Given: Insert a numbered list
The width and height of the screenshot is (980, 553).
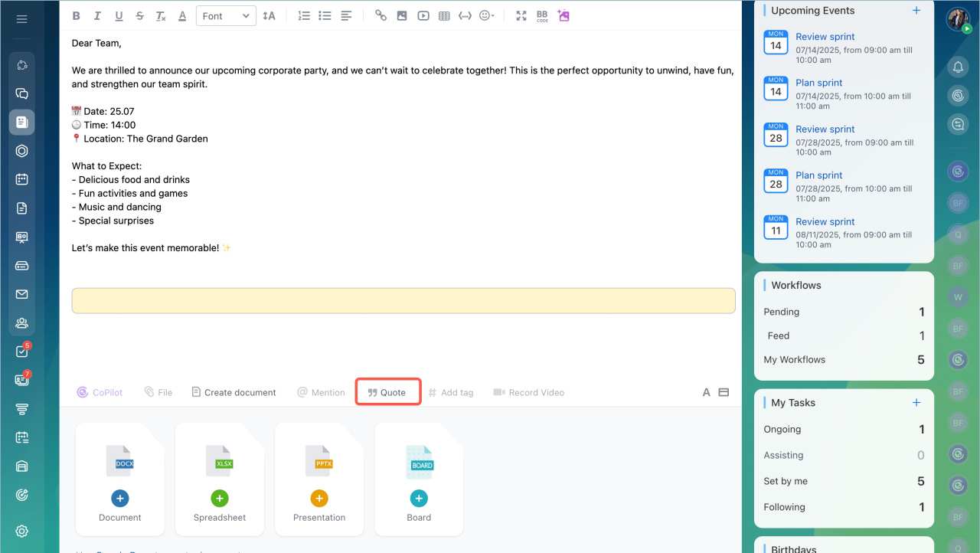Looking at the screenshot, I should [x=304, y=16].
